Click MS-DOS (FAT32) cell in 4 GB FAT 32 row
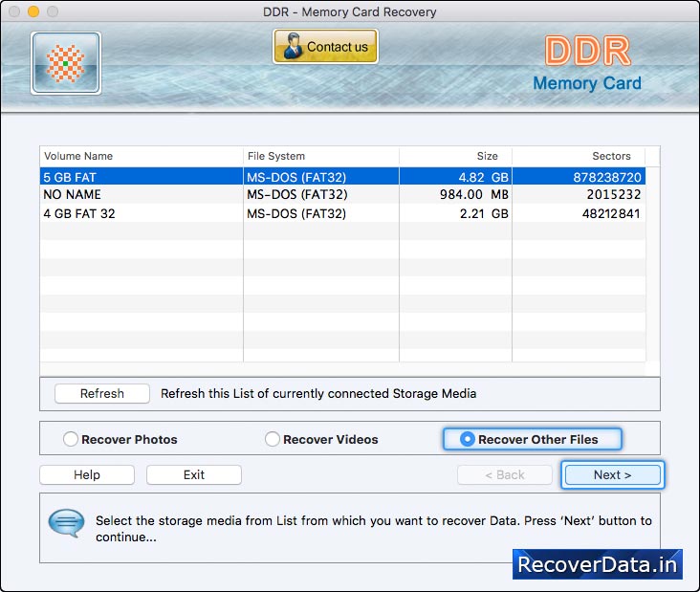This screenshot has height=592, width=700. 296,213
